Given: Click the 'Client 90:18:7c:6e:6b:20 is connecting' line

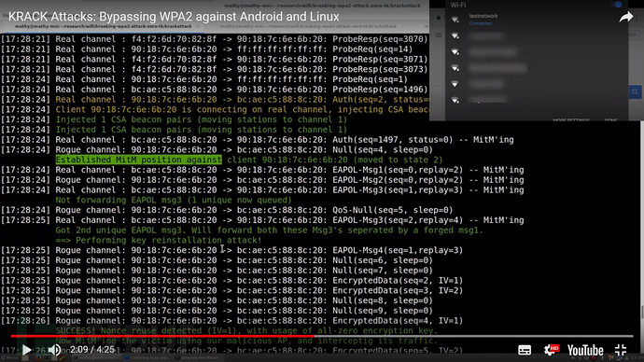Looking at the screenshot, I should click(215, 109).
